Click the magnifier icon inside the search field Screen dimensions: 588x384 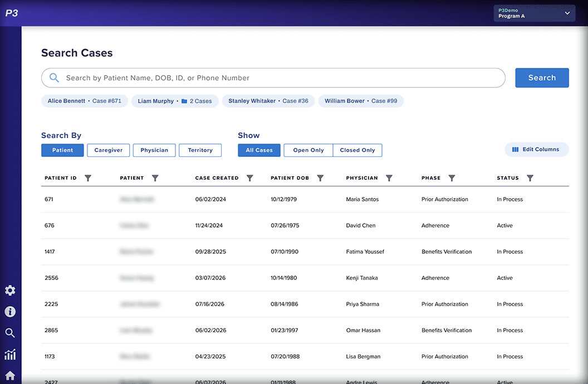[55, 77]
